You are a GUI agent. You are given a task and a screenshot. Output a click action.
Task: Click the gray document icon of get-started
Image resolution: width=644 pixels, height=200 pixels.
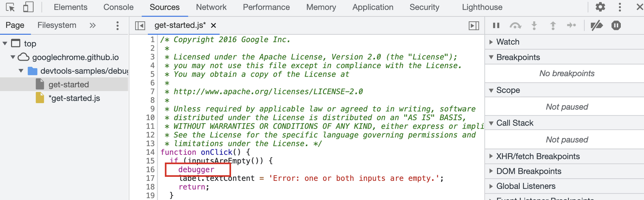click(40, 85)
